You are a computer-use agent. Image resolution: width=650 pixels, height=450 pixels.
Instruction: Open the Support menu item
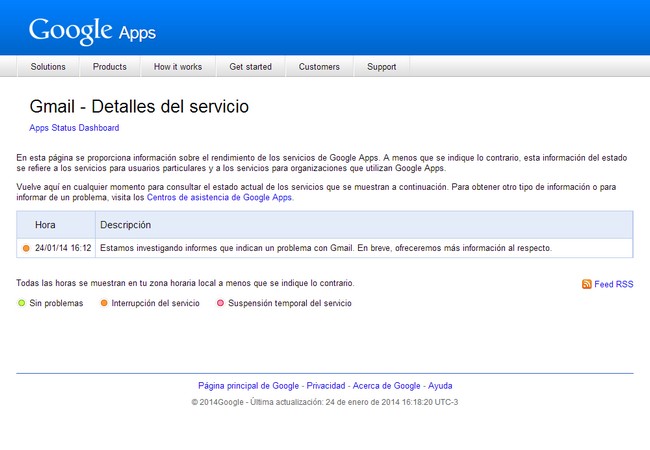click(381, 67)
